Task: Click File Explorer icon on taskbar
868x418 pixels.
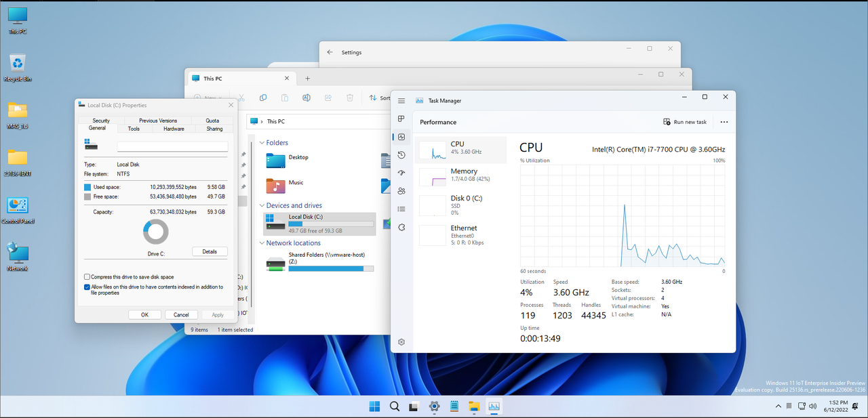Action: point(474,406)
